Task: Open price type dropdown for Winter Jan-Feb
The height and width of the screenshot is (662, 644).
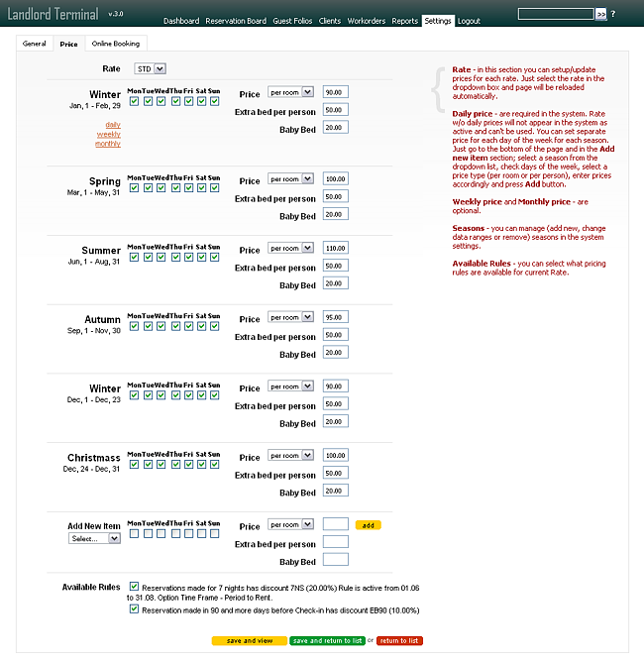Action: point(290,92)
